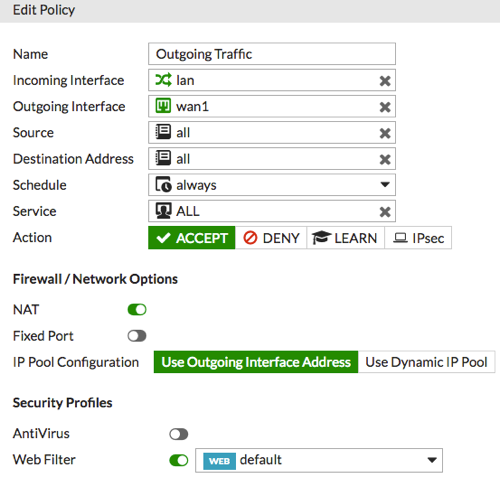The width and height of the screenshot is (500, 478).
Task: Open the Schedule always dropdown
Action: (272, 185)
